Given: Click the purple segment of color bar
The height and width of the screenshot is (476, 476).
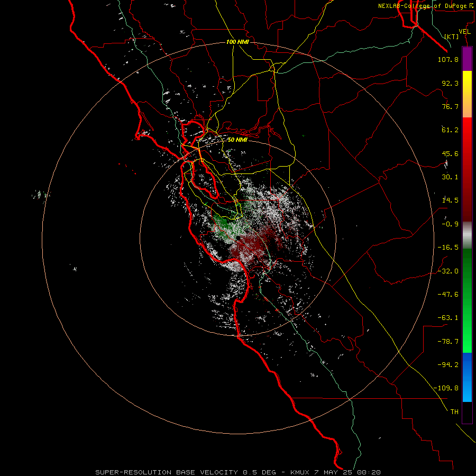Looking at the screenshot, I should pos(467,59).
